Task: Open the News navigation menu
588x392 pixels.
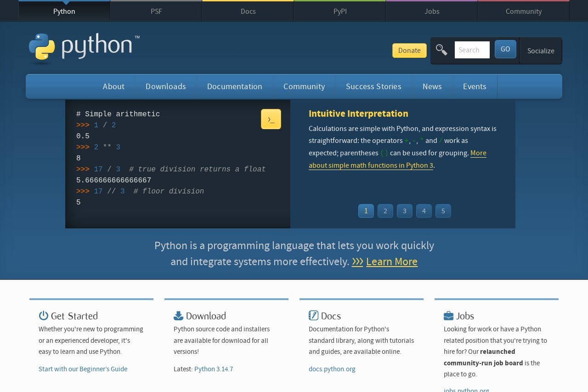Action: coord(432,86)
